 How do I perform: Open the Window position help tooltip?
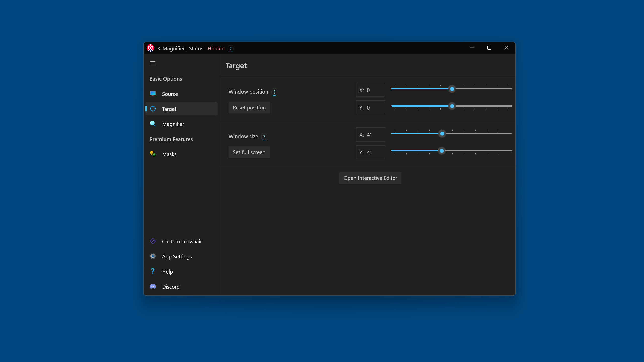pyautogui.click(x=274, y=92)
